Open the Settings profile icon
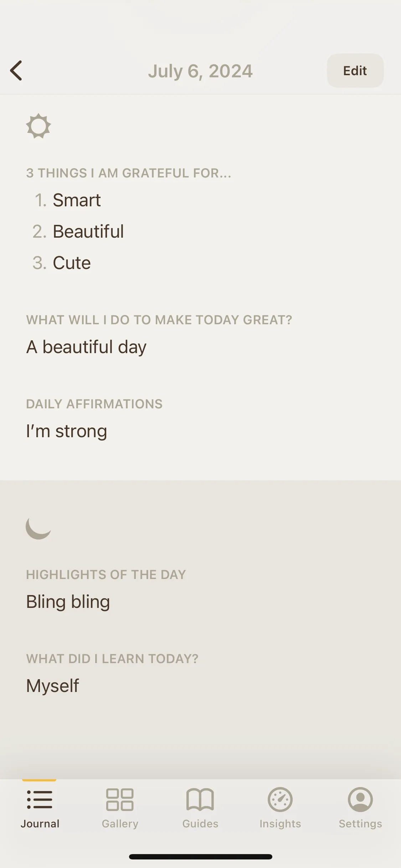This screenshot has width=401, height=868. click(360, 800)
